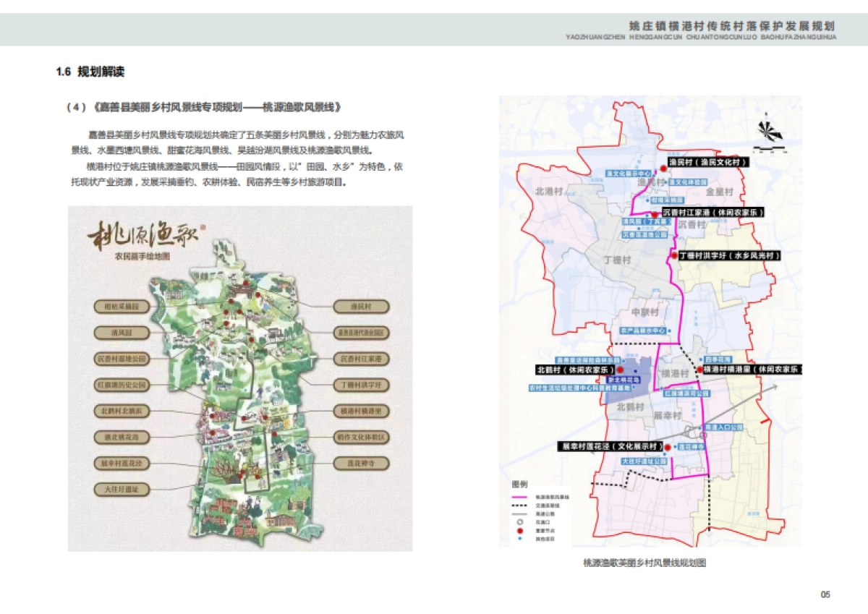This screenshot has width=868, height=614.
Task: Click the page number 05
Action: tap(825, 594)
